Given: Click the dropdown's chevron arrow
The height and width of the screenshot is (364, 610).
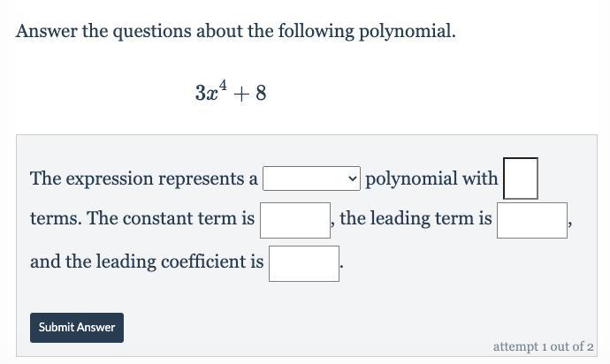Looking at the screenshot, I should [354, 178].
